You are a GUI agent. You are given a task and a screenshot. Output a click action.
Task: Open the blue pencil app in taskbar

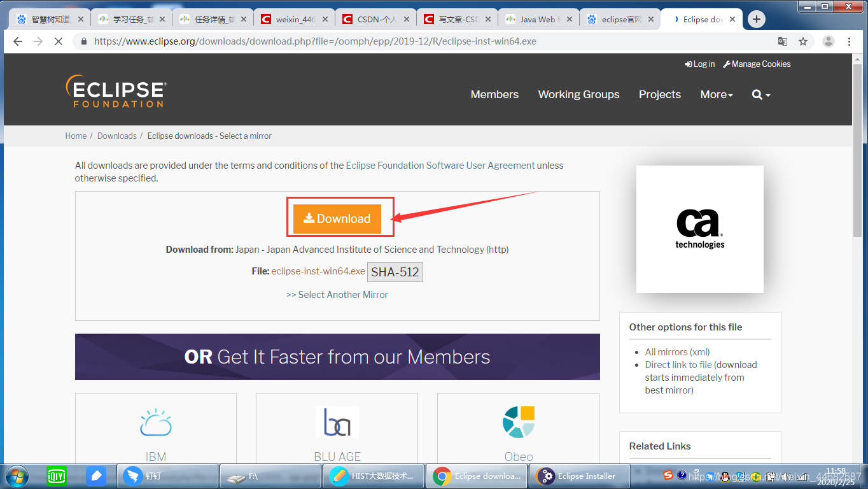(x=96, y=476)
